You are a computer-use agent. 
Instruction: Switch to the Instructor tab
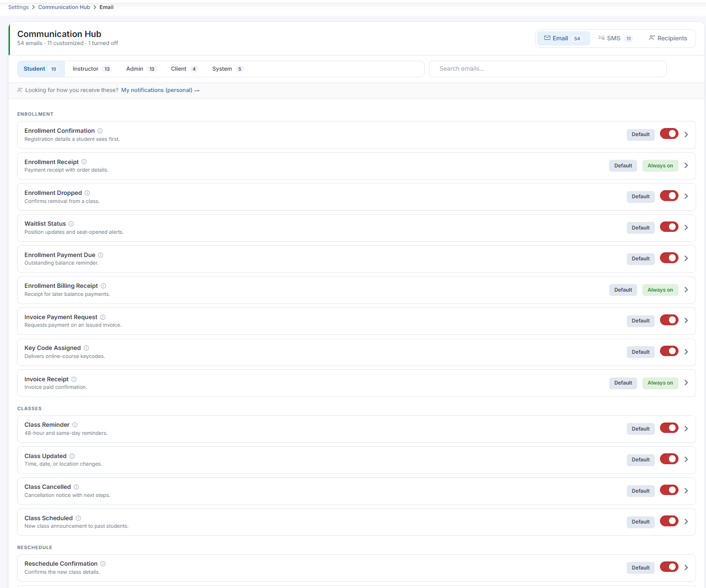coord(92,69)
